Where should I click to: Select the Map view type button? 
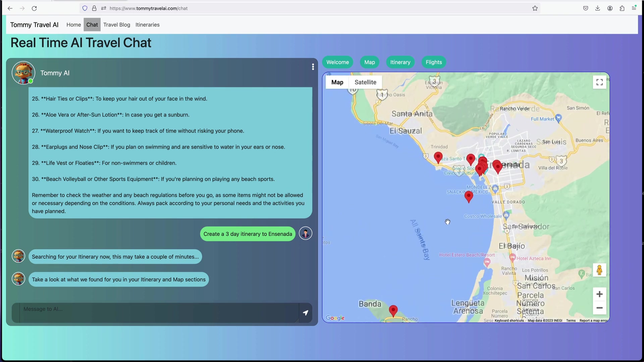[337, 82]
